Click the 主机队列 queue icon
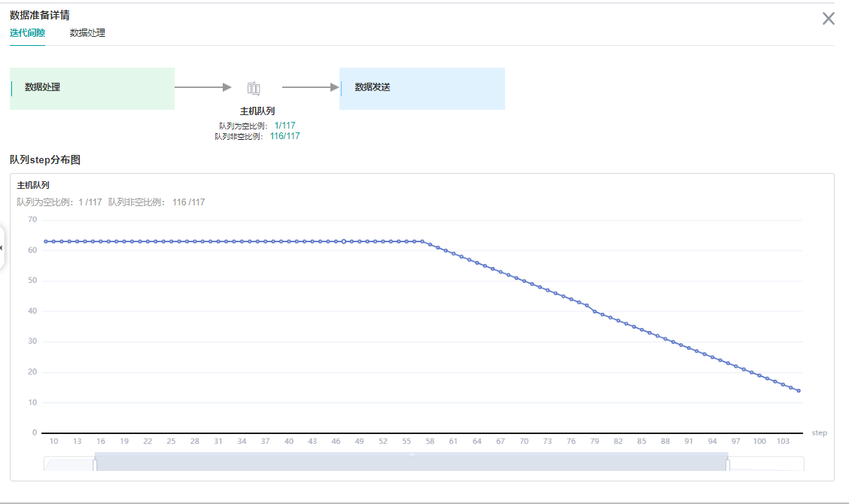The image size is (849, 504). [x=254, y=88]
